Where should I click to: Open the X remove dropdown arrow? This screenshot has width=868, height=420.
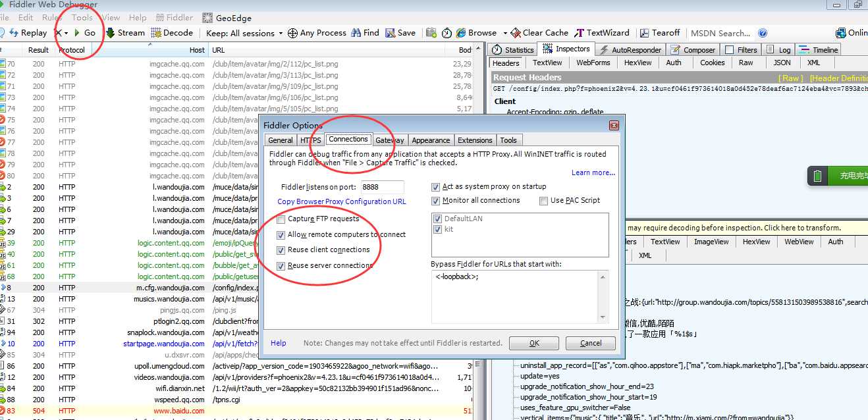tap(67, 33)
